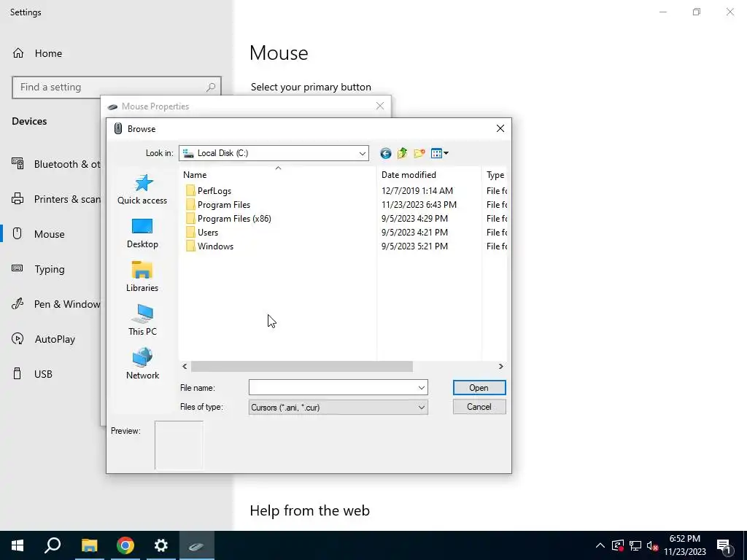Click the Open button
The width and height of the screenshot is (747, 560).
click(x=479, y=388)
